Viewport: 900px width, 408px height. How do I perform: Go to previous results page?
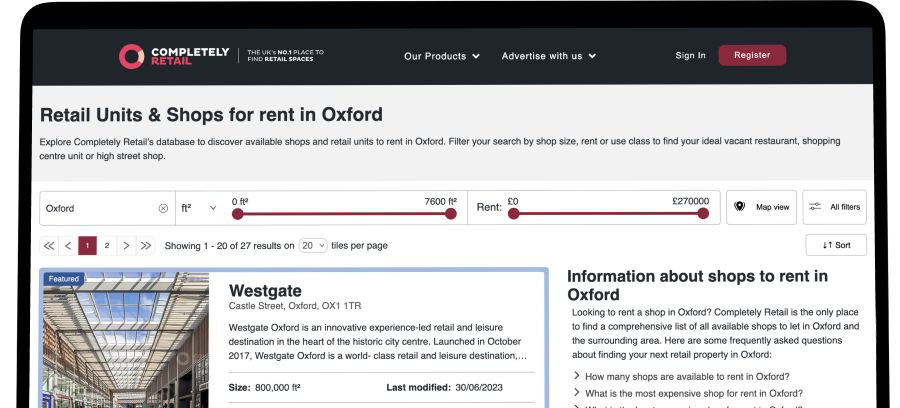(68, 246)
